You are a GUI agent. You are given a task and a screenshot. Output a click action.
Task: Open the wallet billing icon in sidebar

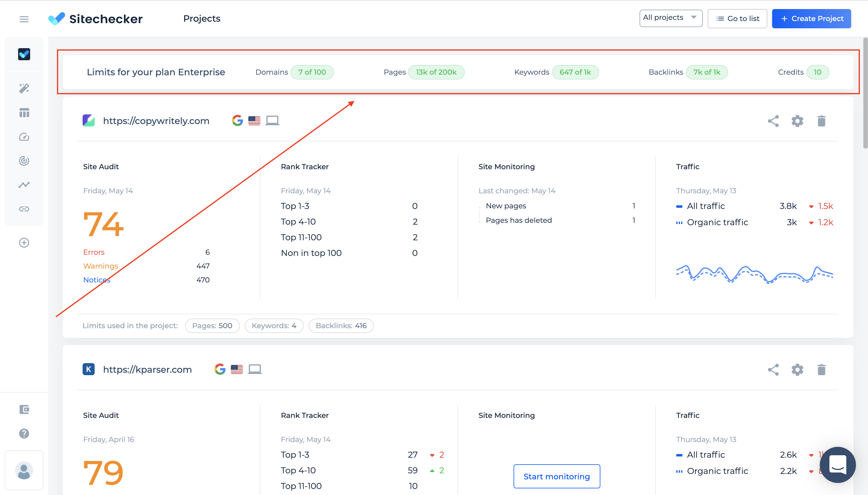pos(24,409)
